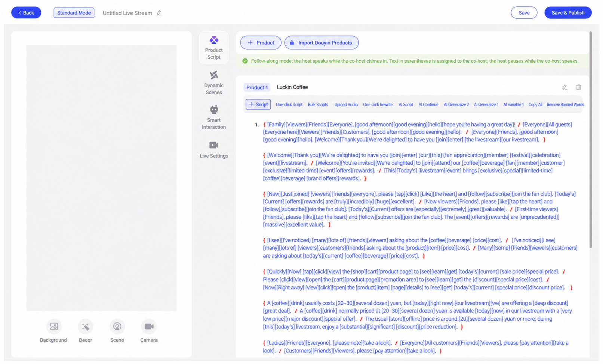The image size is (603, 364).
Task: Click the Untitled Live Stream title
Action: pyautogui.click(x=127, y=13)
